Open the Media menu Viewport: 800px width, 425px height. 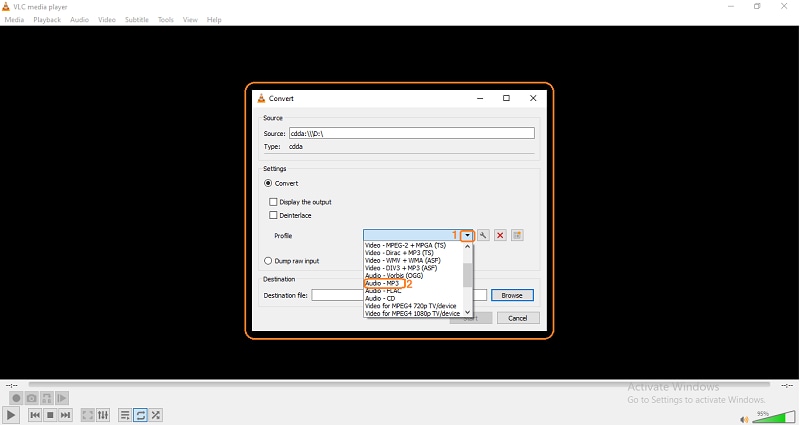(14, 19)
